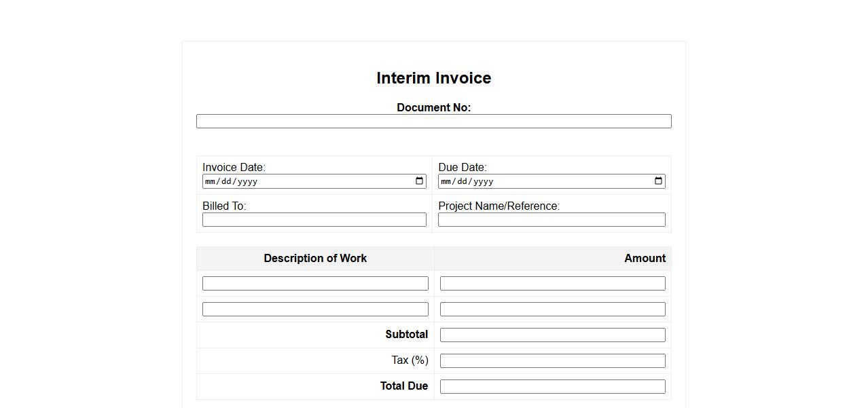This screenshot has height=408, width=868.
Task: Select month segment of Due Date
Action: click(446, 182)
